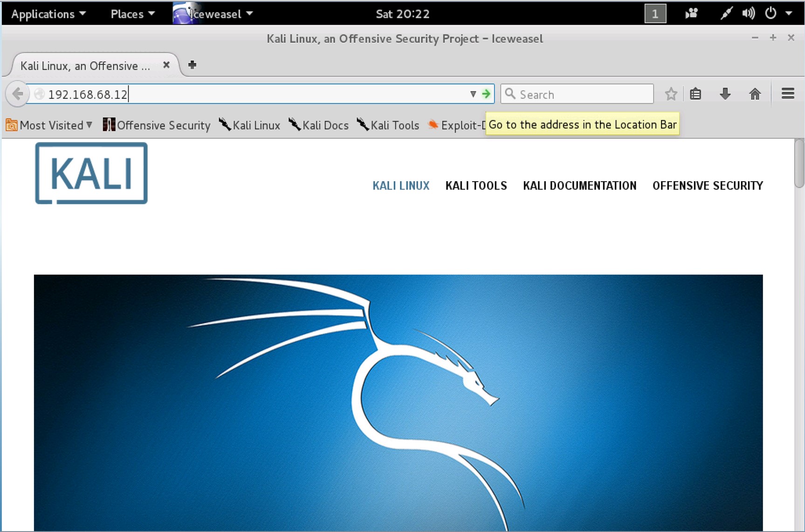The image size is (805, 532).
Task: Go to the Home page icon
Action: point(755,94)
